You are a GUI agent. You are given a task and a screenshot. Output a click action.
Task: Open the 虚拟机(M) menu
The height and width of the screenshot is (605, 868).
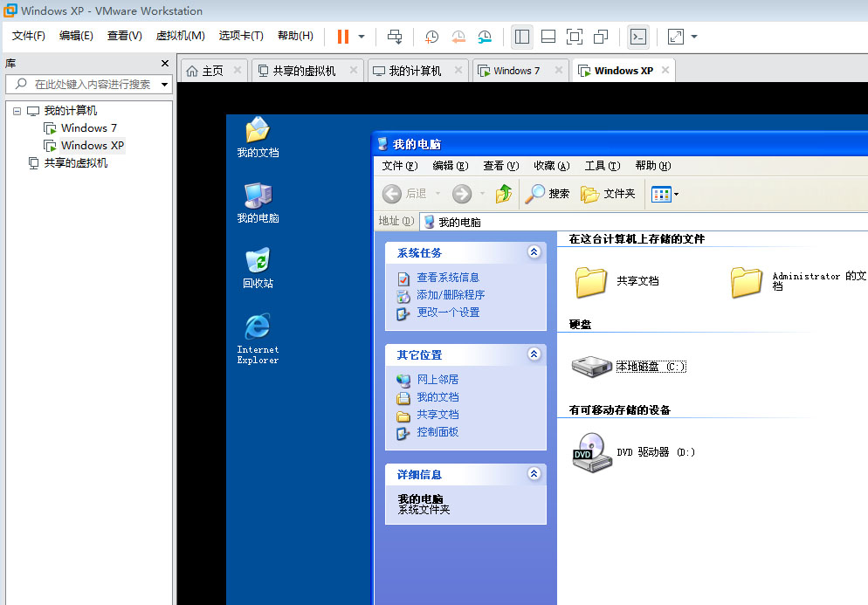(x=181, y=36)
